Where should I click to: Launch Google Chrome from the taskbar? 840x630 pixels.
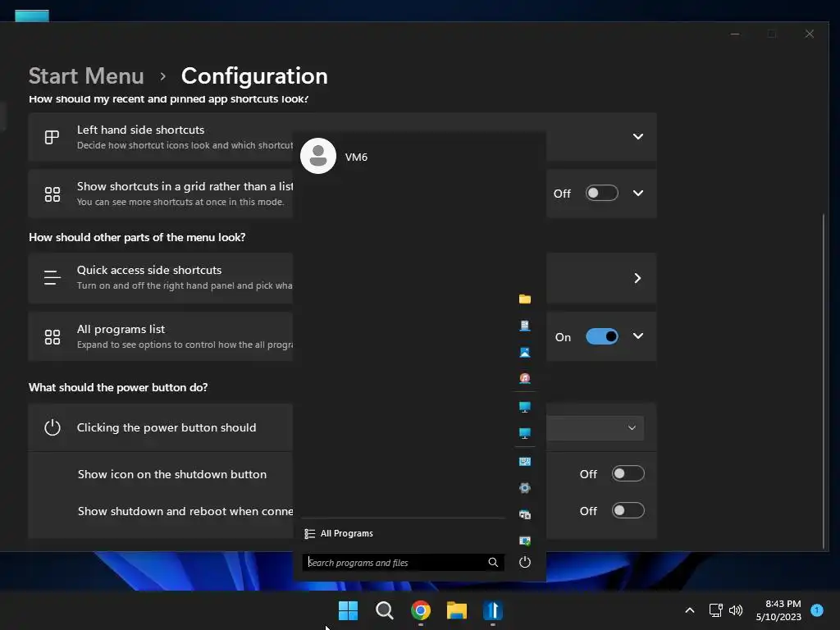tap(421, 610)
